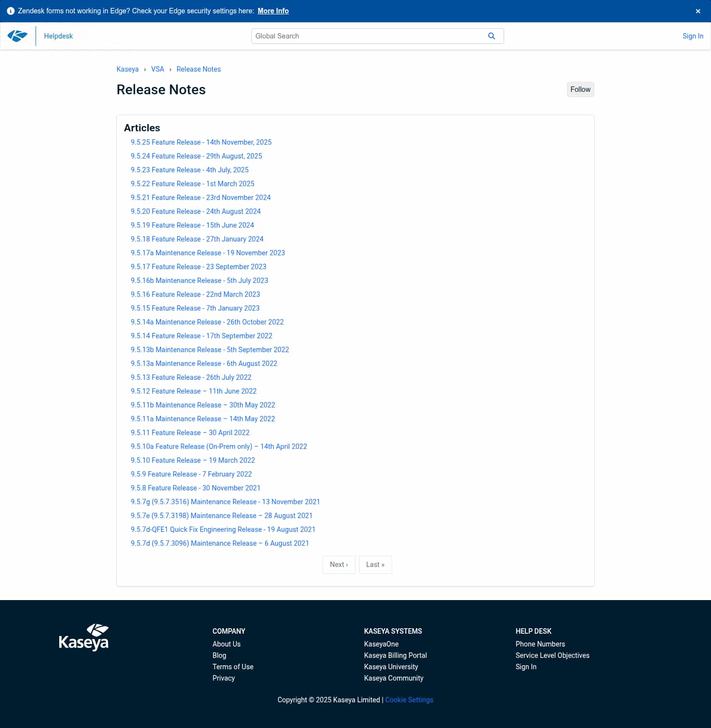Open the Terms of Use page
This screenshot has height=728, width=711.
coord(233,667)
